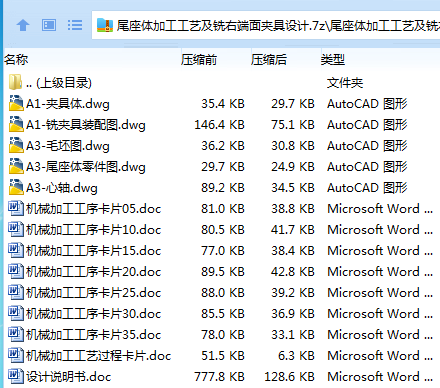This screenshot has width=440, height=388.
Task: Select file A3-毛坯图.dwg
Action: (68, 146)
